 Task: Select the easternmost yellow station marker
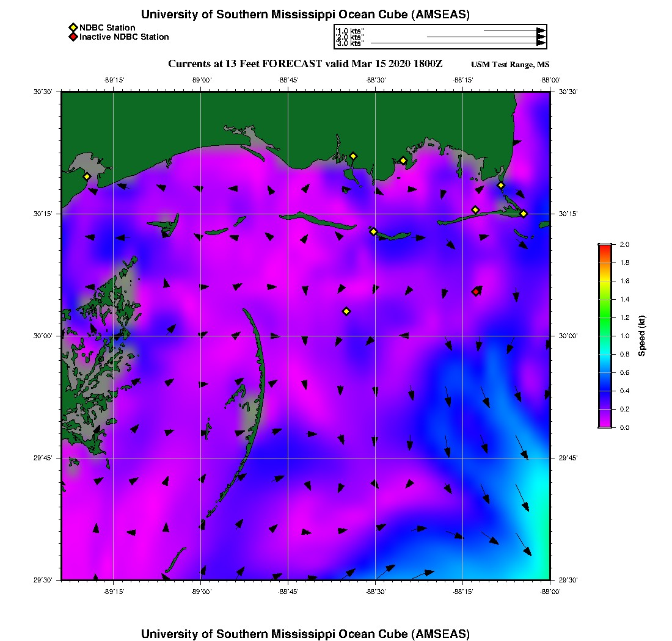(524, 213)
